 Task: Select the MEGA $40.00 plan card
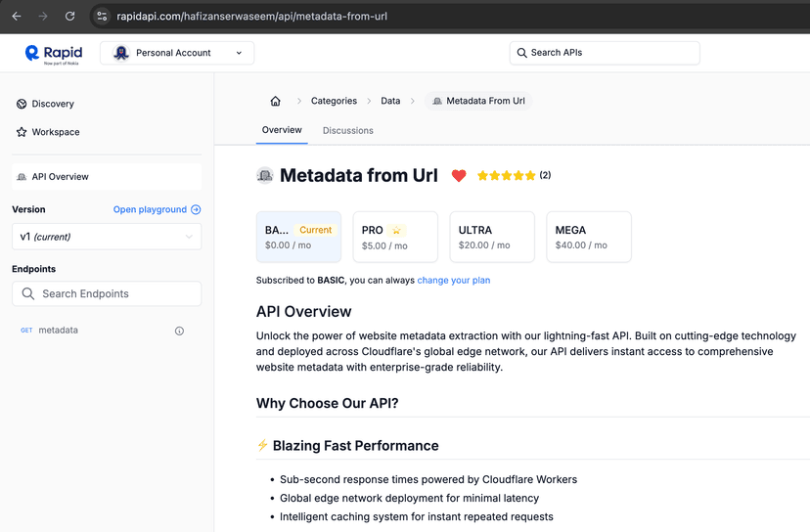[589, 237]
